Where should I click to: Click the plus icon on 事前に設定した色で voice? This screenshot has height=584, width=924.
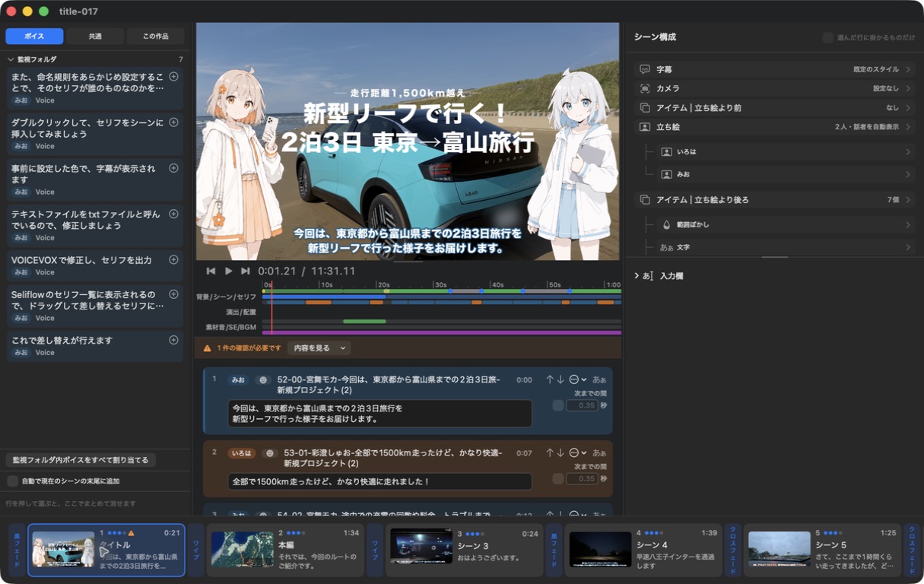click(x=173, y=168)
